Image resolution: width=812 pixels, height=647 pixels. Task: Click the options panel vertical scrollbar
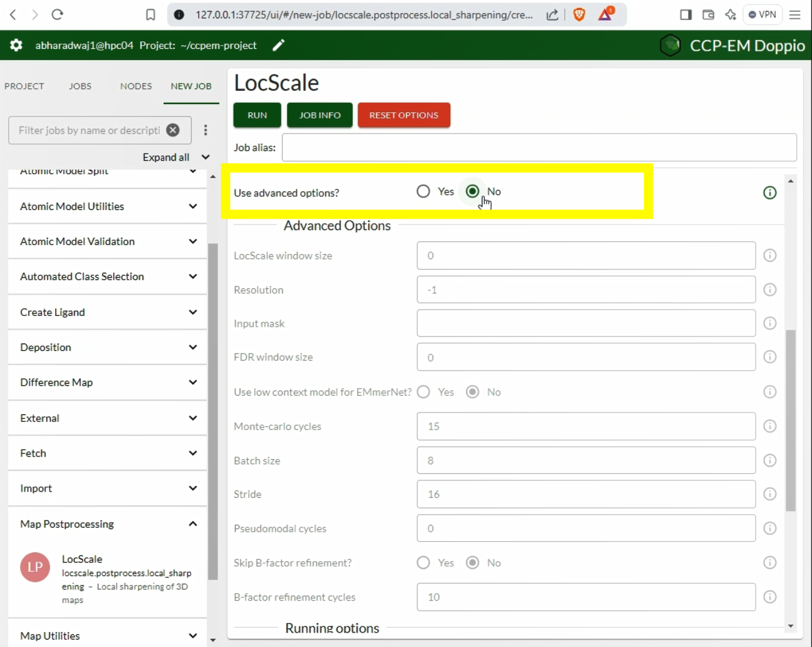[x=791, y=420]
